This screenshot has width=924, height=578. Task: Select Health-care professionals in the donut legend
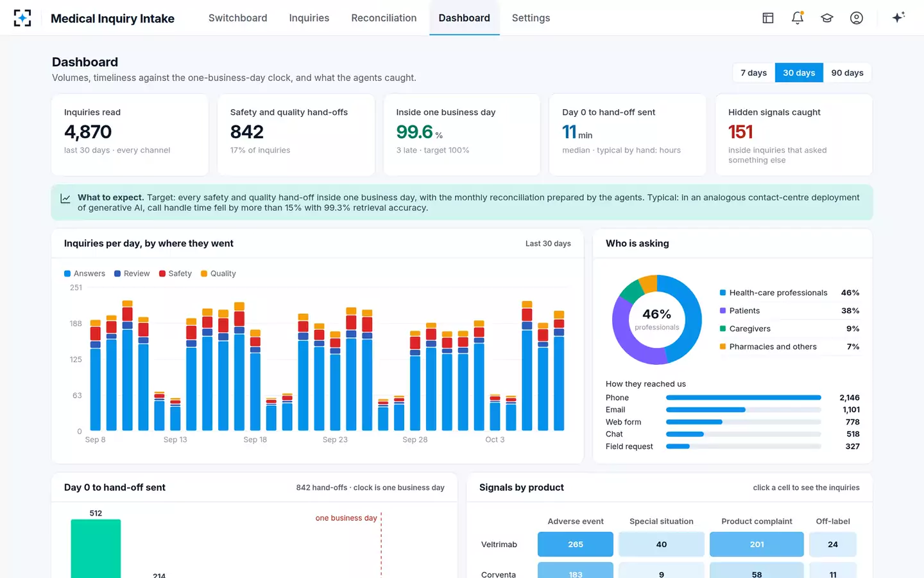(790, 293)
